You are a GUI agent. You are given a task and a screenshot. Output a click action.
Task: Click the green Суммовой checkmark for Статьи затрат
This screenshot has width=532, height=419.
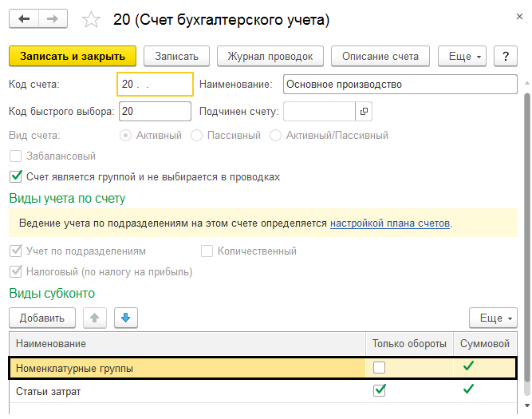(x=468, y=389)
